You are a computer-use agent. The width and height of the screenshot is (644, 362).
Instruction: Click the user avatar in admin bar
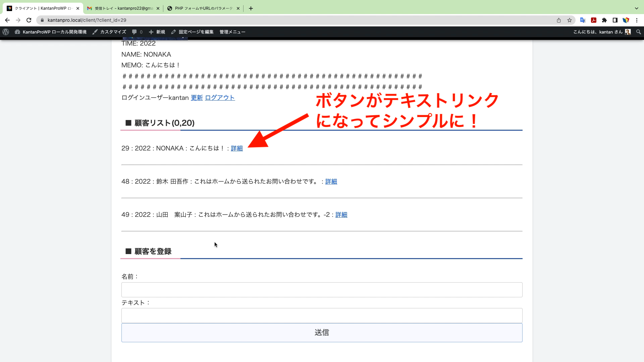(628, 32)
